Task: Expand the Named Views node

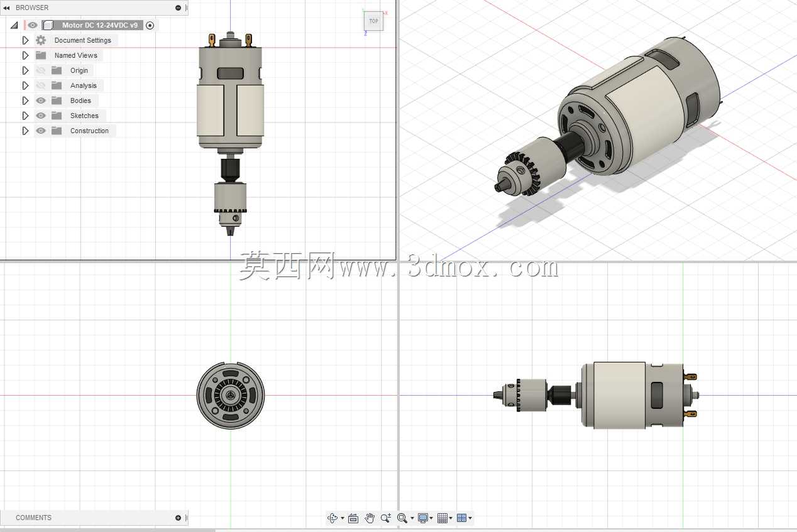Action: (x=25, y=55)
